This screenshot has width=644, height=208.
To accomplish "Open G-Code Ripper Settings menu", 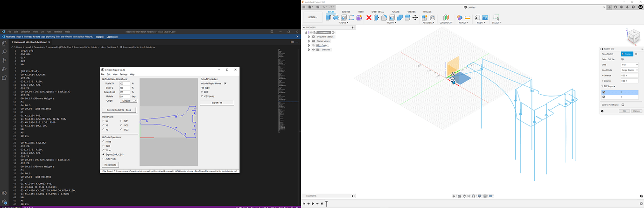I will [123, 74].
